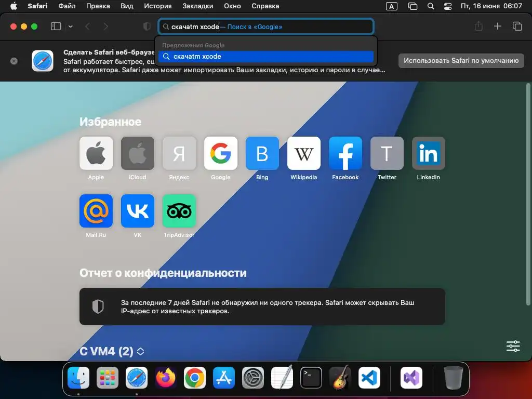532x399 pixels.
Task: Open the История menu
Action: click(158, 6)
